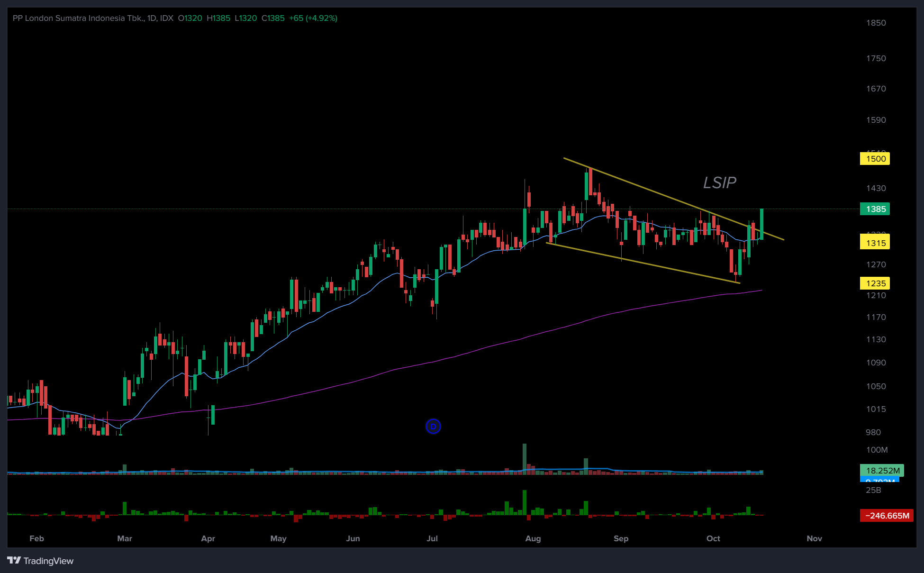Click the blue circular D dividend marker

433,427
